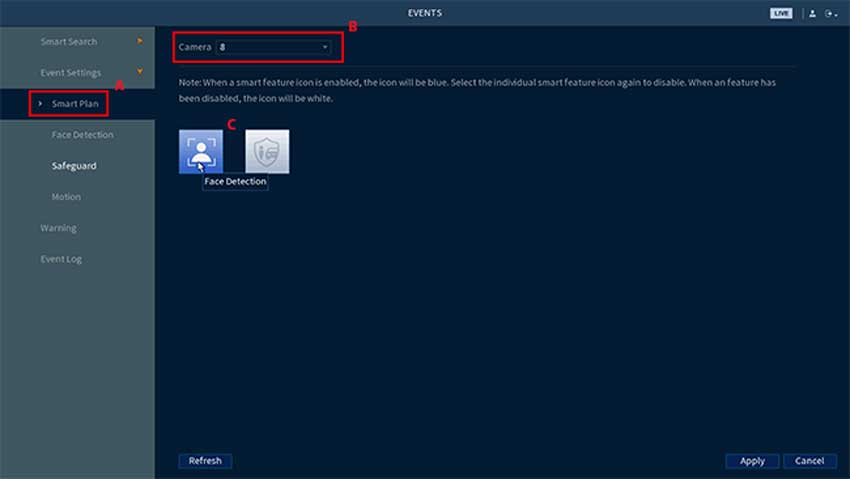This screenshot has width=850, height=479.
Task: Click the Smart Search menu label
Action: pos(68,41)
